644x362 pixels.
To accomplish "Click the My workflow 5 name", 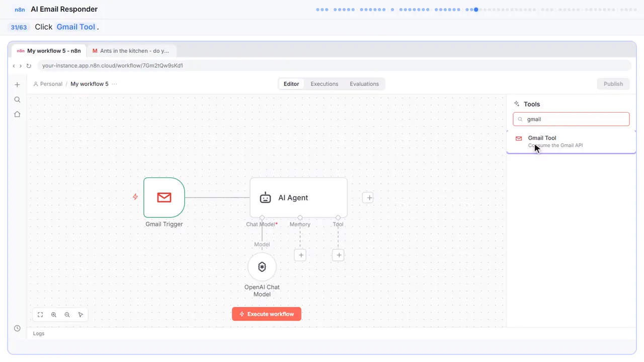I will coord(90,84).
